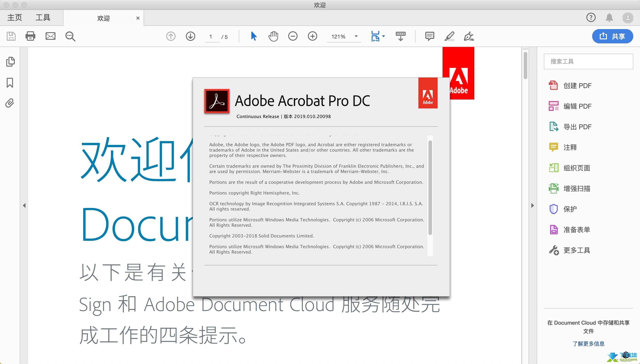Image resolution: width=640 pixels, height=364 pixels.
Task: Open the 创建 PDF tool
Action: tap(570, 85)
